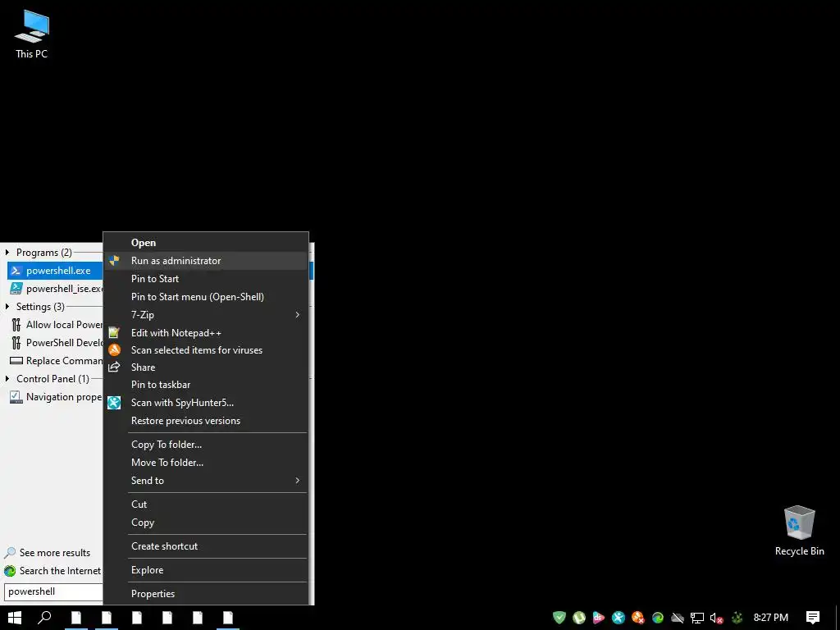Image resolution: width=840 pixels, height=630 pixels.
Task: Click Show desktop strip at taskbar end
Action: click(838, 618)
